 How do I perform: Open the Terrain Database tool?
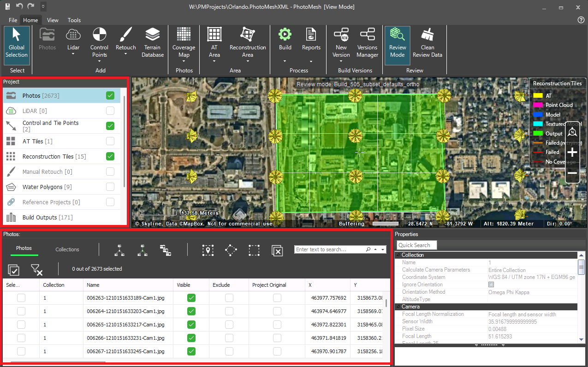(153, 43)
